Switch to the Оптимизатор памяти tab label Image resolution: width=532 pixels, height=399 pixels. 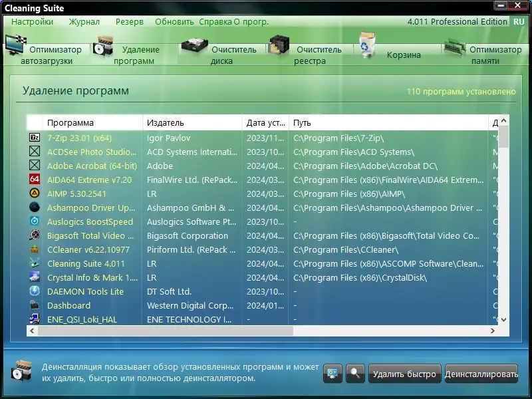(x=495, y=55)
